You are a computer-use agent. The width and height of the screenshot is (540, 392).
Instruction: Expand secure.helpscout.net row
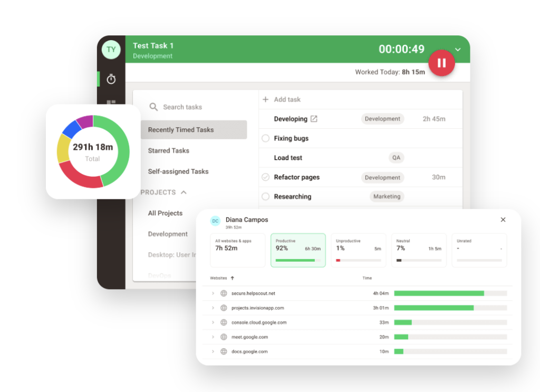[213, 293]
